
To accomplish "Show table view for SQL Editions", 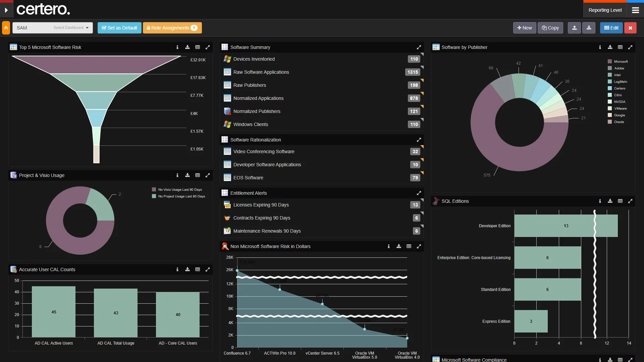I will coord(620,201).
